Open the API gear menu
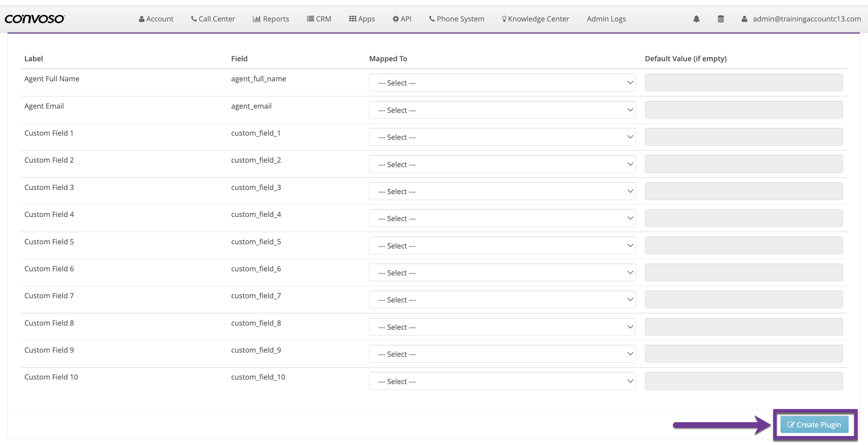Viewport: 868px width, 445px height. pyautogui.click(x=402, y=19)
